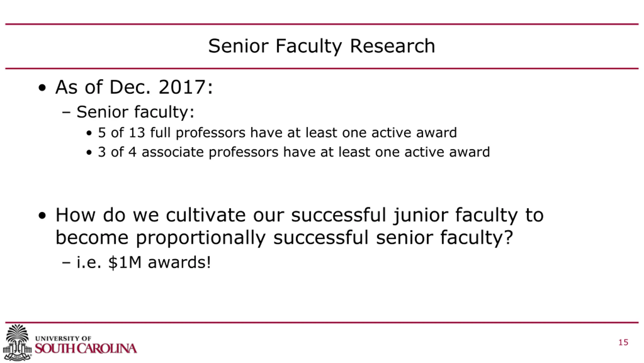This screenshot has width=644, height=363.
Task: Click the crimson line above the footer
Action: pyautogui.click(x=322, y=323)
